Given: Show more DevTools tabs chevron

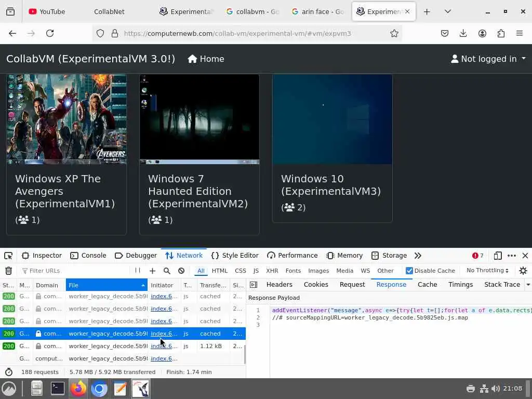Looking at the screenshot, I should (418, 256).
